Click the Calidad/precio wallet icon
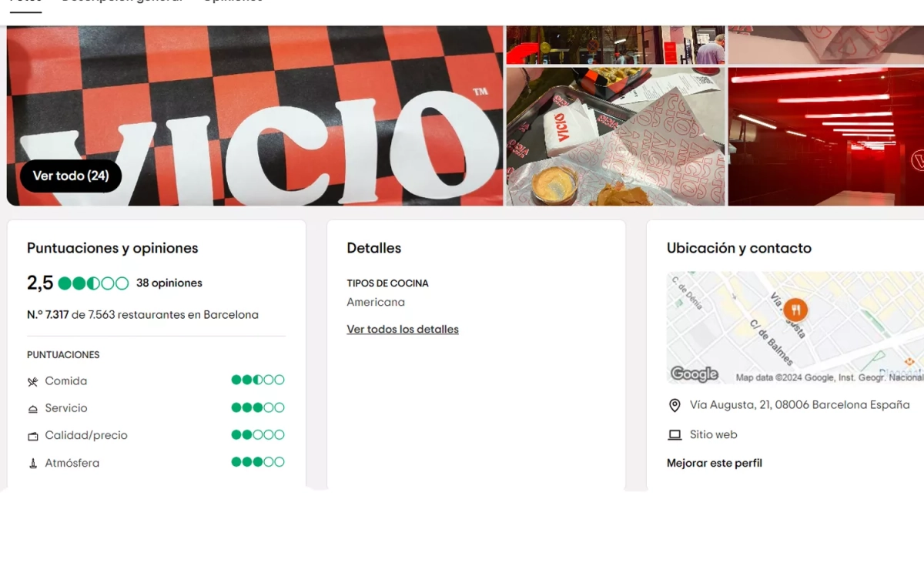 click(x=32, y=436)
